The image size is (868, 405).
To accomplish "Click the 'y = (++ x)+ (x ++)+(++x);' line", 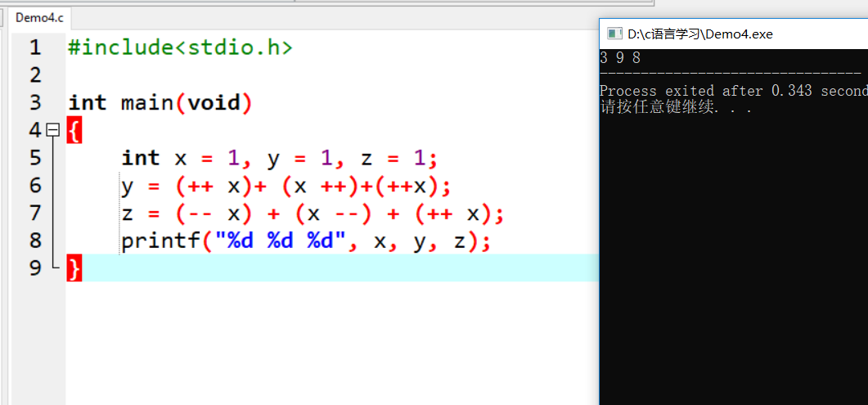I will click(287, 187).
